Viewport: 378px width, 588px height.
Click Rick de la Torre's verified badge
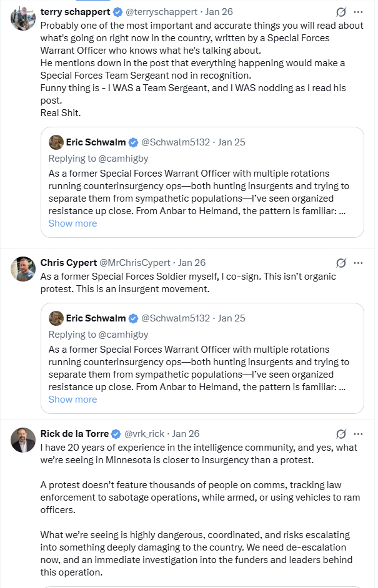(x=116, y=434)
